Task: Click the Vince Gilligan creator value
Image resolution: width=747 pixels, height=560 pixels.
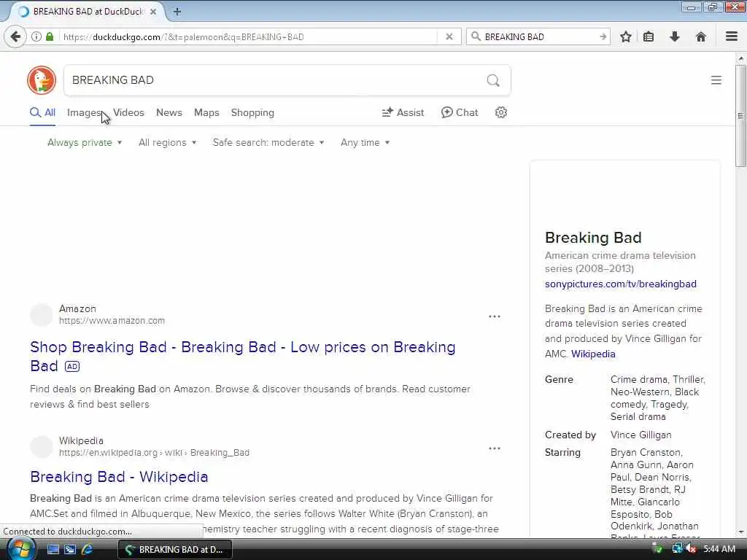Action: tap(640, 435)
